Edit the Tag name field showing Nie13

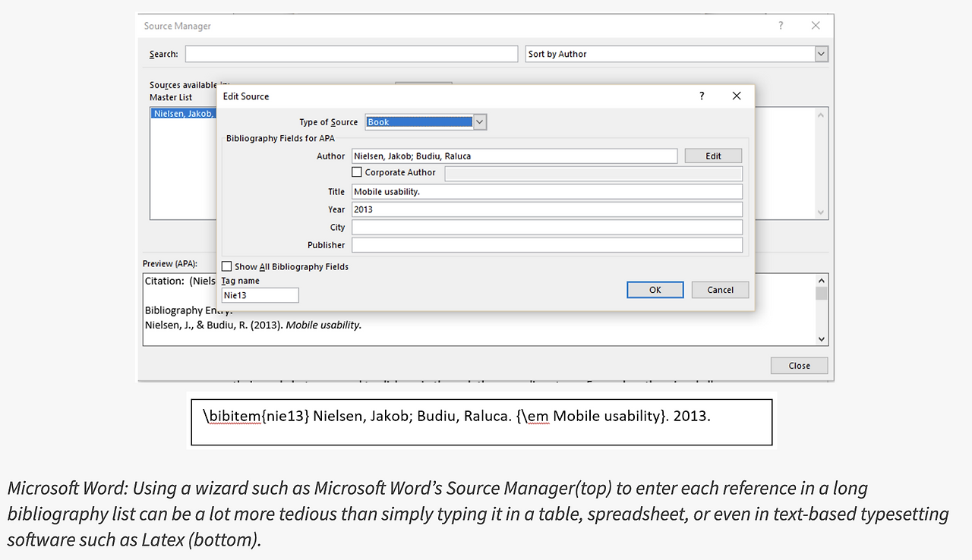tap(260, 294)
